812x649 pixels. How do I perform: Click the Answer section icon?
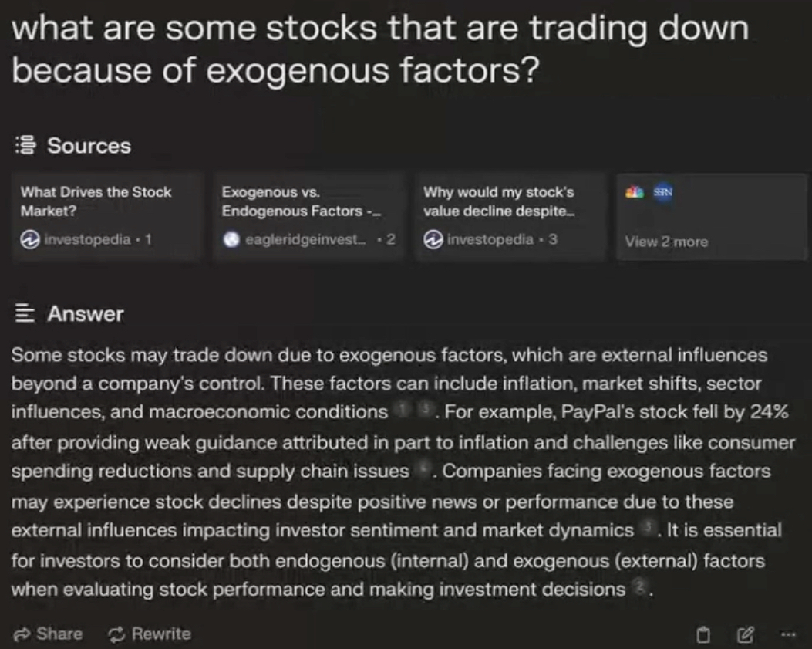coord(26,313)
